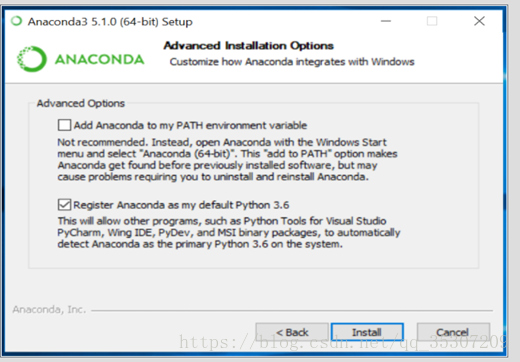
Task: Click the Python Tools for Visual Studio description text
Action: pos(229,232)
